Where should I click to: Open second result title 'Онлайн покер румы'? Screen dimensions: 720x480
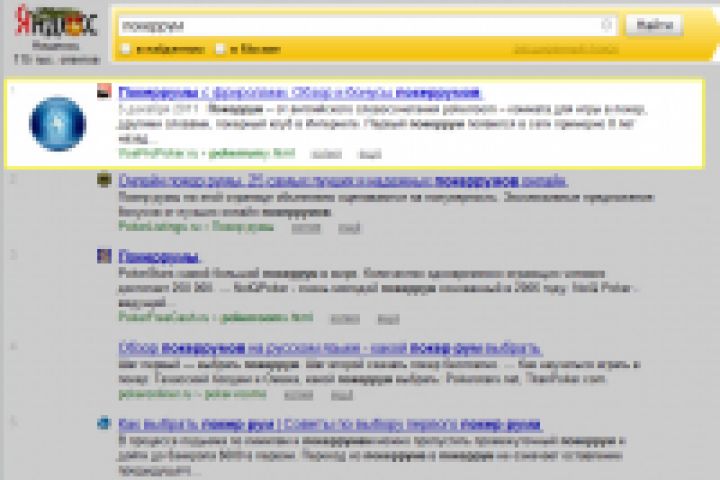coord(343,181)
